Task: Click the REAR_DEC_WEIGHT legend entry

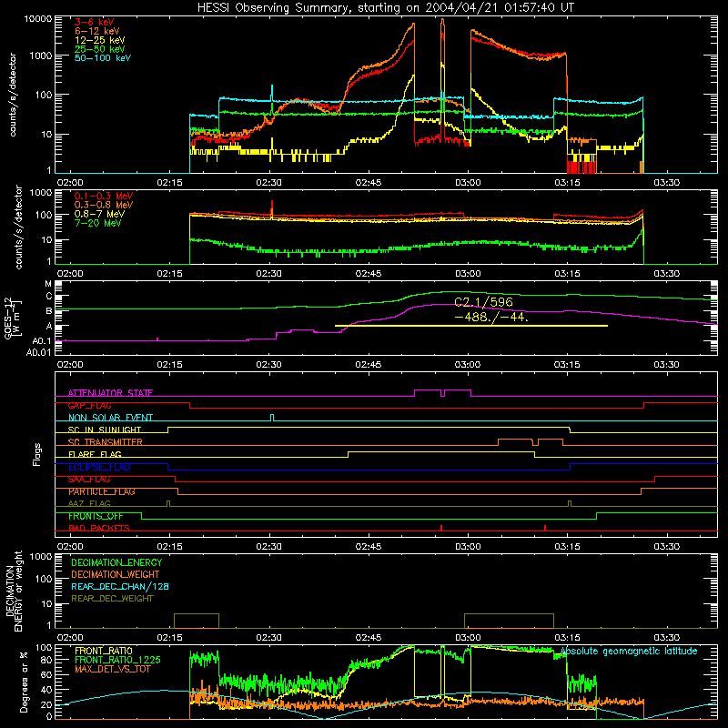Action: [x=112, y=599]
